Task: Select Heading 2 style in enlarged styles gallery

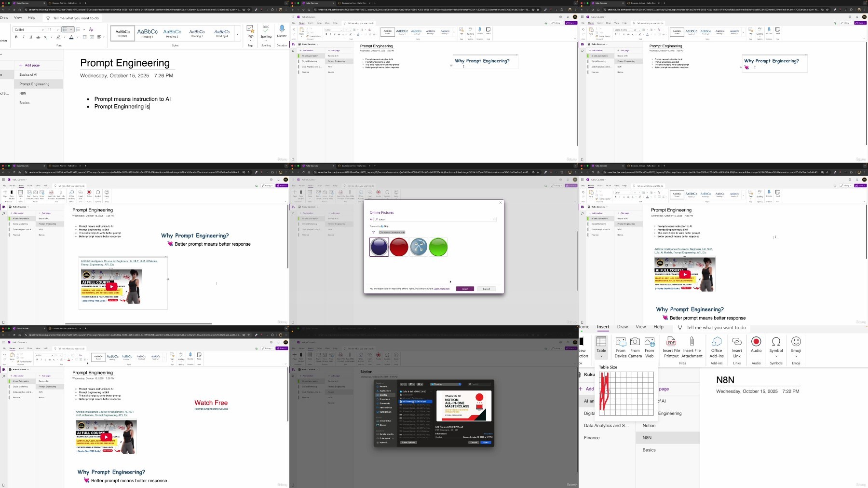Action: point(172,33)
